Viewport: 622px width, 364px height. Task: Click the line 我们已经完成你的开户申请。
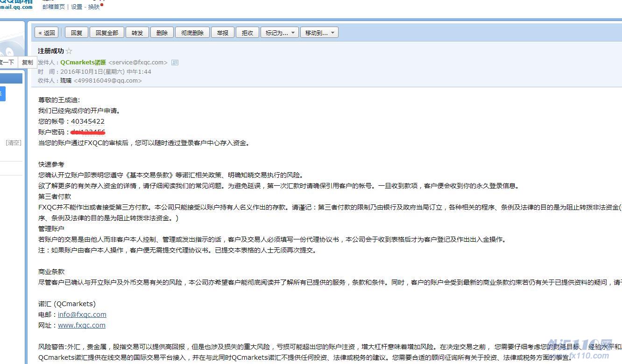(79, 111)
